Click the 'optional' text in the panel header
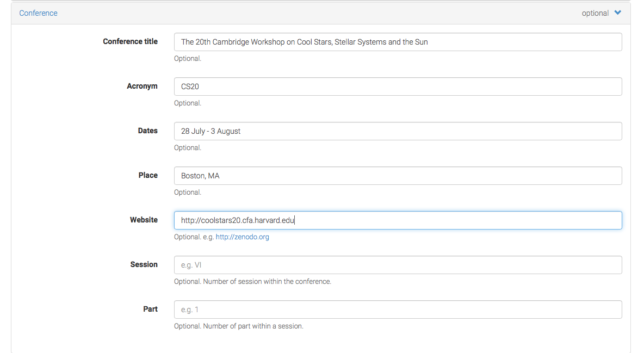Viewport: 644px width, 353px height. point(595,13)
